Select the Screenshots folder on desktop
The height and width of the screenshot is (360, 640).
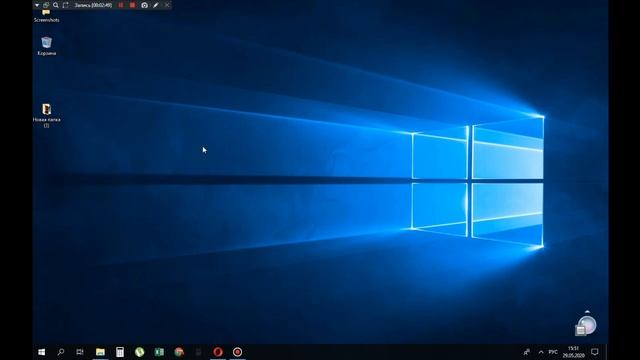click(x=46, y=16)
